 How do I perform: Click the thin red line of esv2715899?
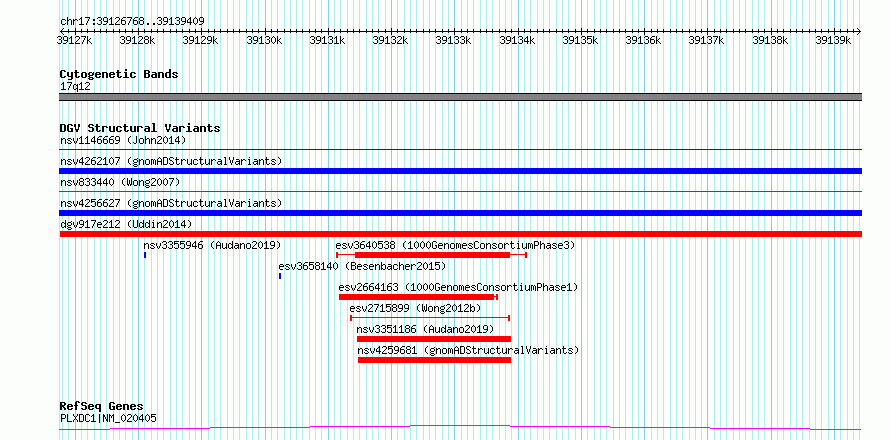[430, 318]
